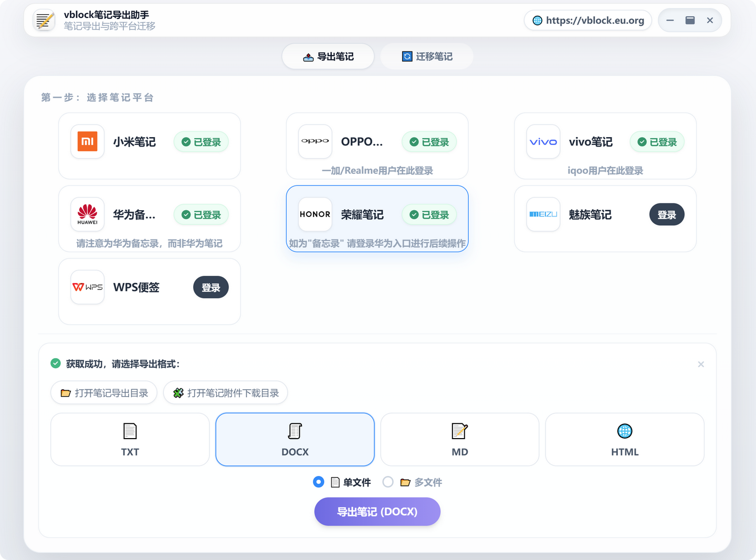Click the MD markdown pencil icon
The image size is (756, 560).
tap(460, 431)
